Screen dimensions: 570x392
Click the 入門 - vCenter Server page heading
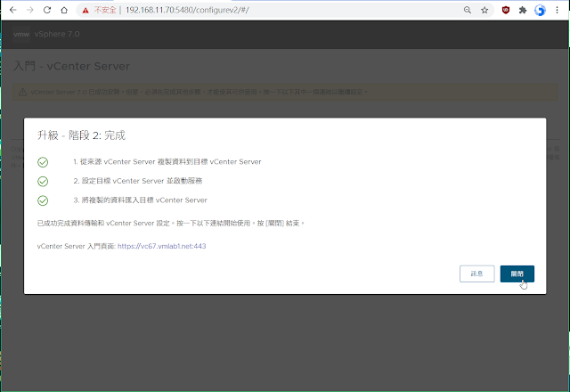tap(71, 66)
